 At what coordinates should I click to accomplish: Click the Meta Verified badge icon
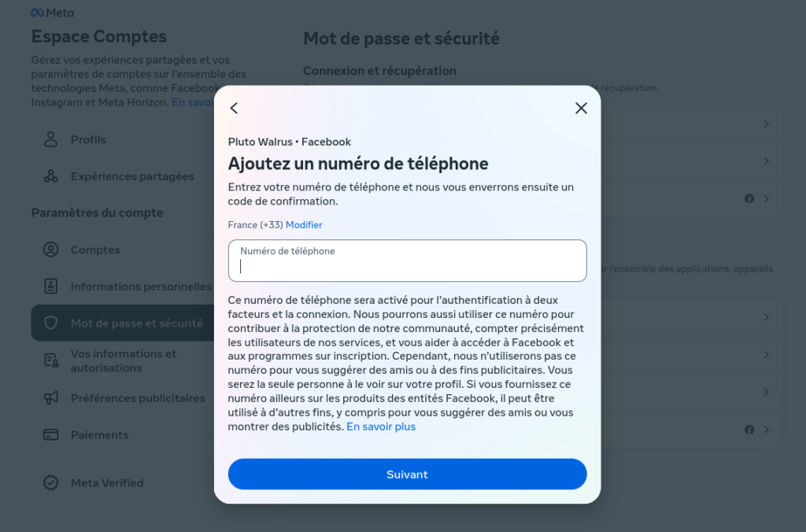coord(50,482)
